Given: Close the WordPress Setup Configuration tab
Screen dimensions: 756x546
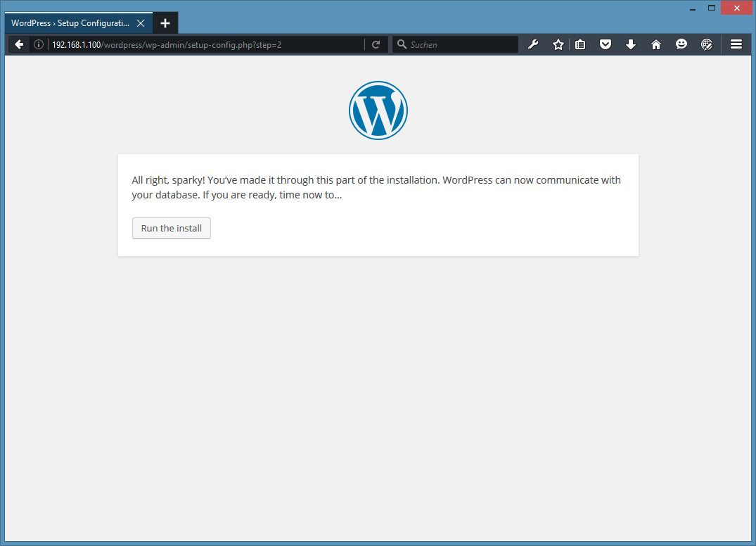Looking at the screenshot, I should [141, 23].
